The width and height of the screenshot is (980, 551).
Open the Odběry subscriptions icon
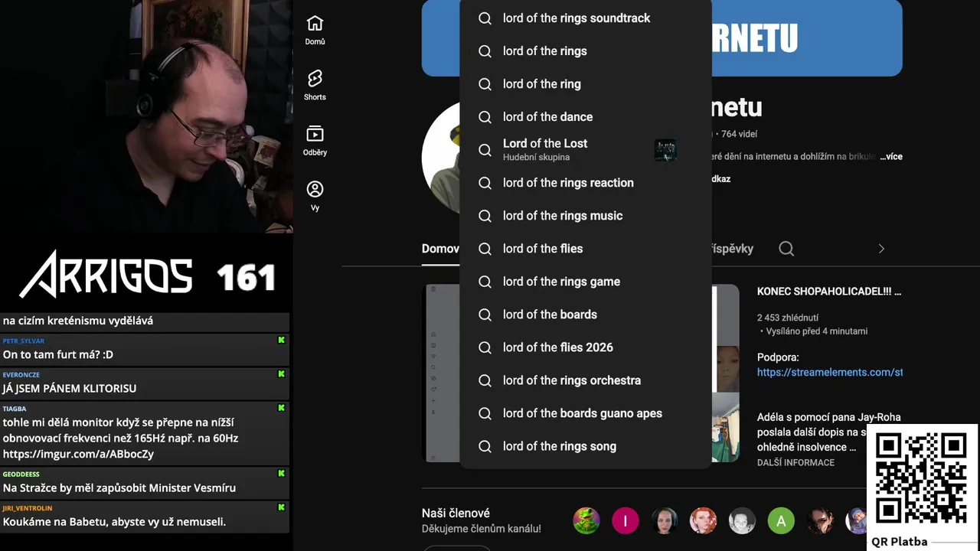[x=315, y=140]
